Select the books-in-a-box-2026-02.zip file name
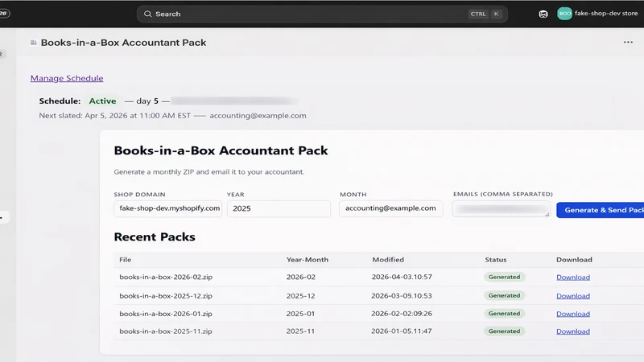Viewport: 644px width, 362px height. point(166,277)
